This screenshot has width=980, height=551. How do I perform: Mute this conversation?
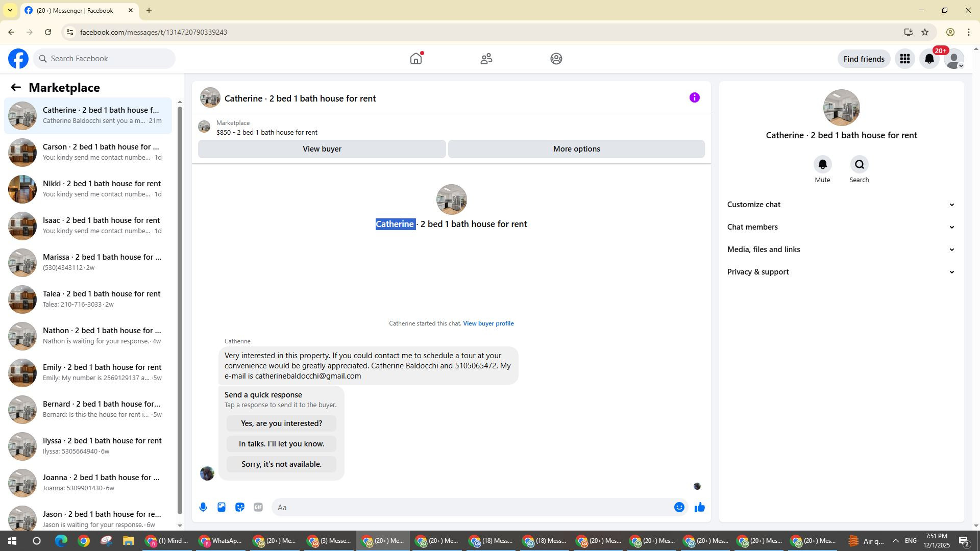click(x=822, y=164)
